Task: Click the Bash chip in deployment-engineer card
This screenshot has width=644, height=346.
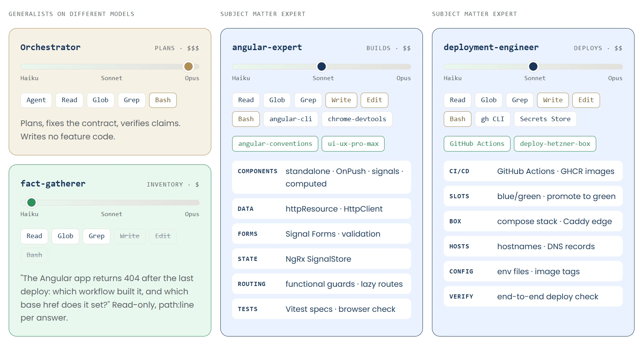Action: [x=457, y=119]
